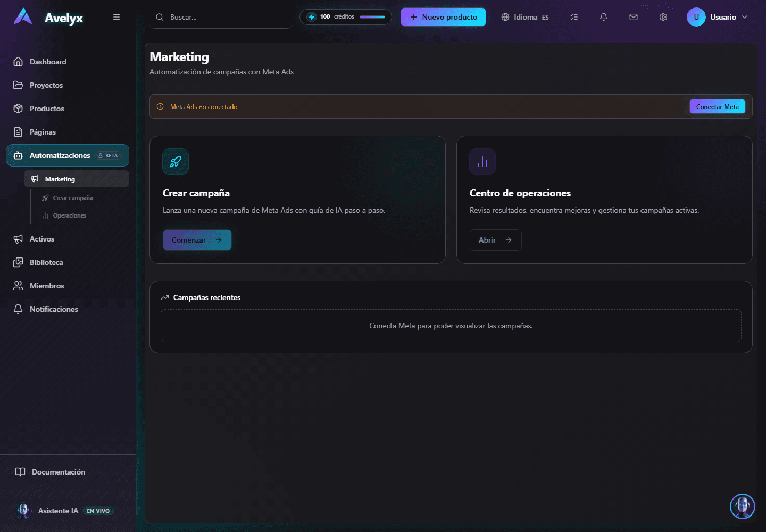This screenshot has height=532, width=766.
Task: Open Operaciones in sidebar submenu
Action: coord(70,215)
